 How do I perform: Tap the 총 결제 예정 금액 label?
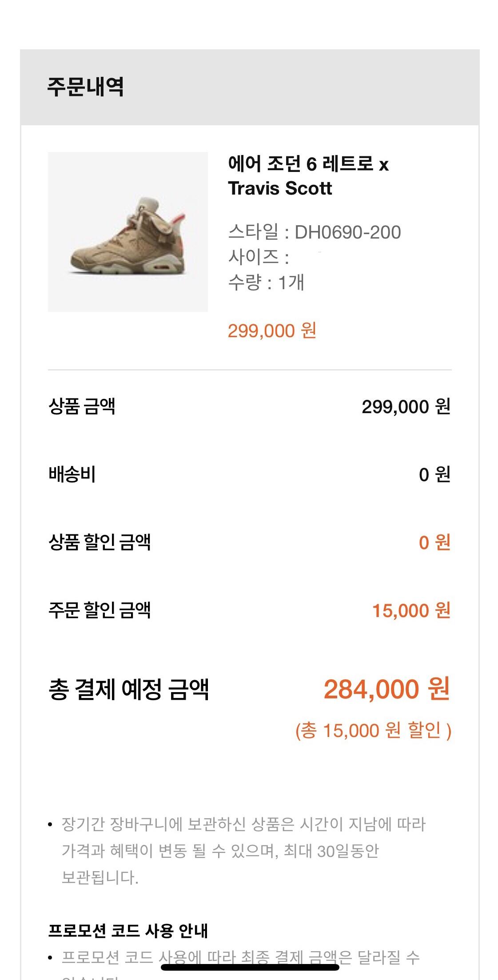pos(128,689)
